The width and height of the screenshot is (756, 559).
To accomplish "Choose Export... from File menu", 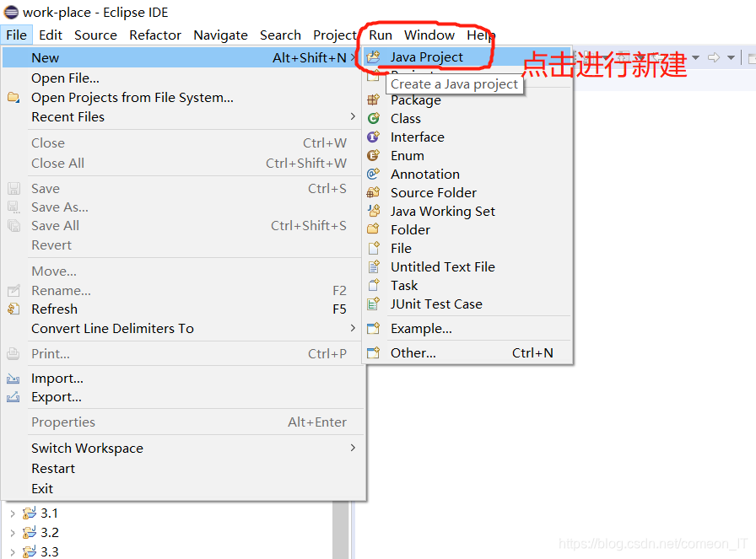I will [x=182, y=397].
